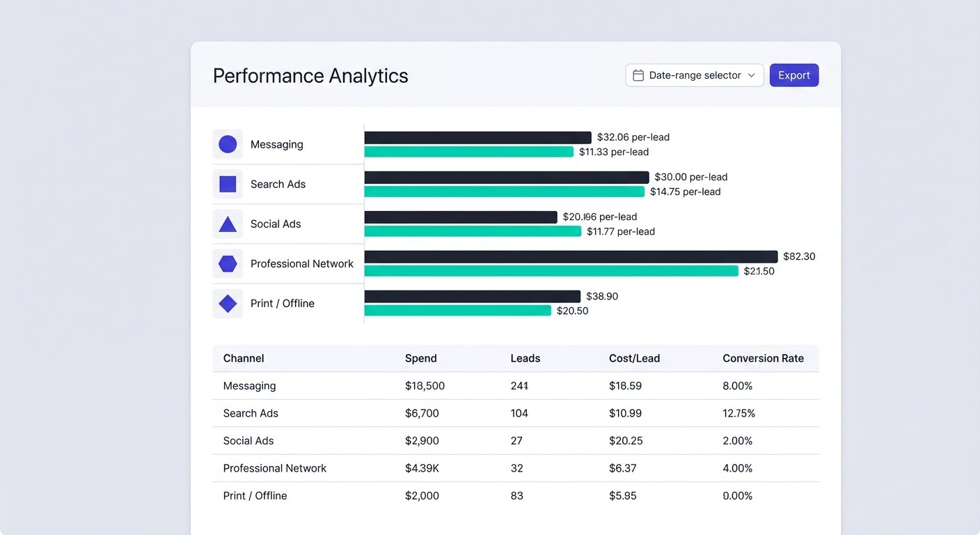Image resolution: width=980 pixels, height=535 pixels.
Task: Sort by the Leads column header
Action: tap(525, 358)
